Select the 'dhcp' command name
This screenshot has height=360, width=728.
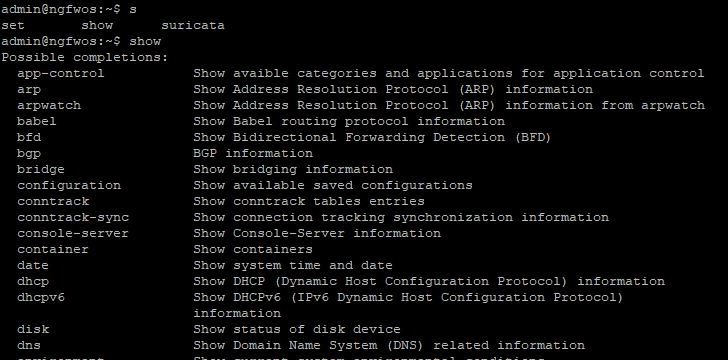(33, 281)
